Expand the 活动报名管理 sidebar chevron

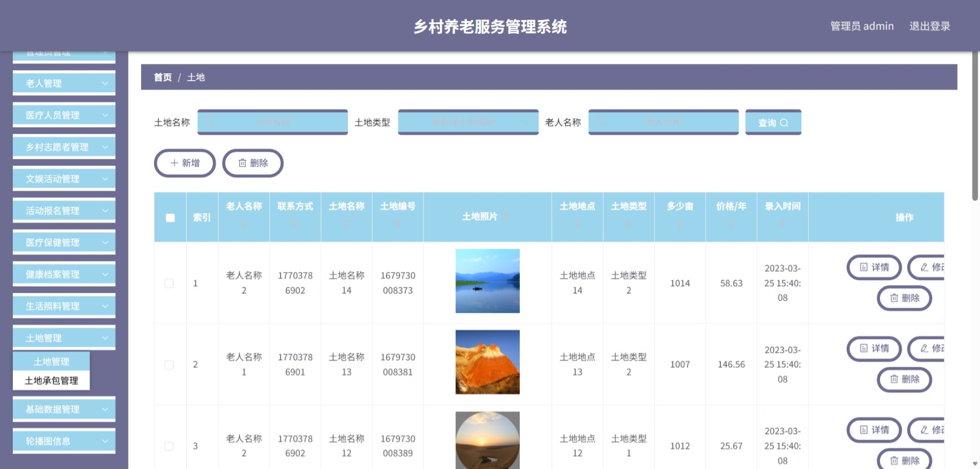click(x=105, y=211)
